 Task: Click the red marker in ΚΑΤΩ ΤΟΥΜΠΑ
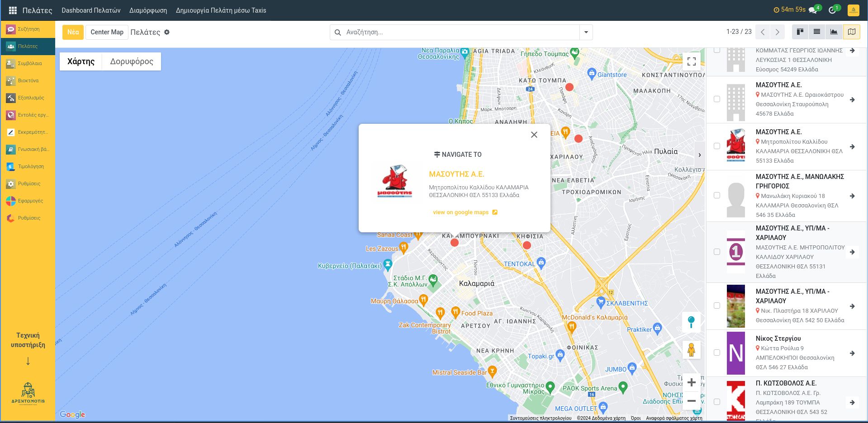[x=569, y=87]
